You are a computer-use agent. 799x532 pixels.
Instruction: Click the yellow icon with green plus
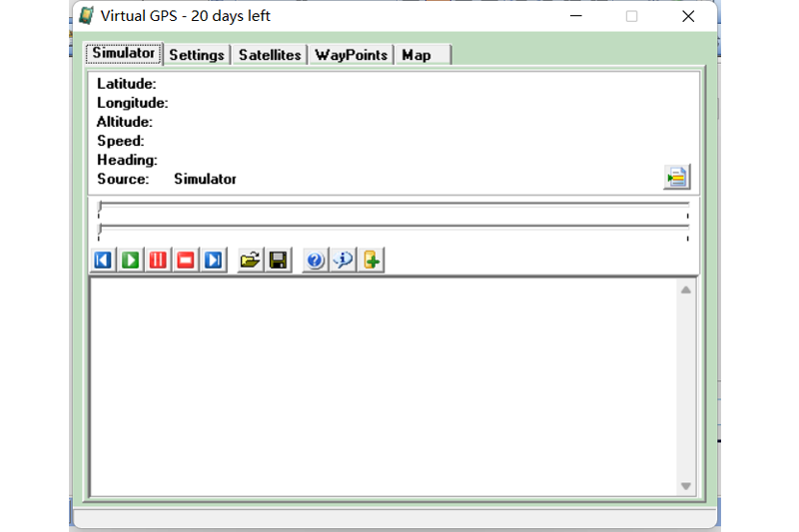click(x=372, y=261)
